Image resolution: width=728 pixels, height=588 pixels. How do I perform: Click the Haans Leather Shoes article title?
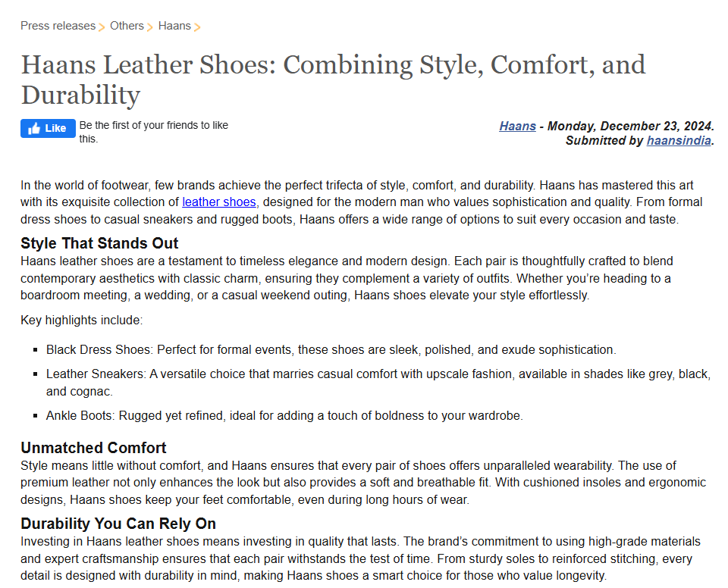[x=333, y=80]
